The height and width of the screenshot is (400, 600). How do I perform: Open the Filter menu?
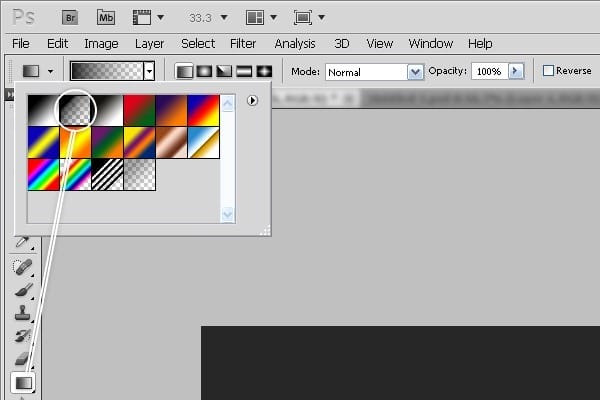click(x=243, y=44)
